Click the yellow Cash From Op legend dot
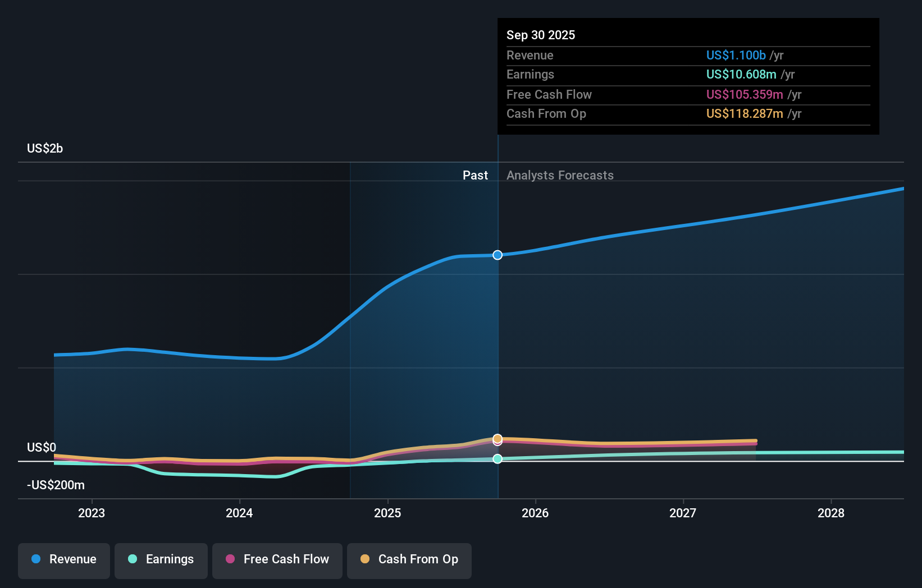 point(366,559)
